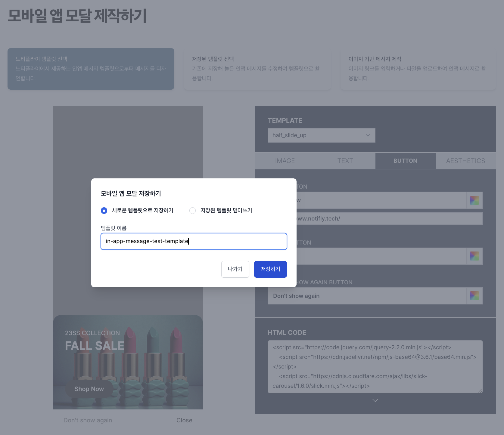Viewport: 504px width, 435px height.
Task: Click Shop Now in the preview
Action: [89, 389]
